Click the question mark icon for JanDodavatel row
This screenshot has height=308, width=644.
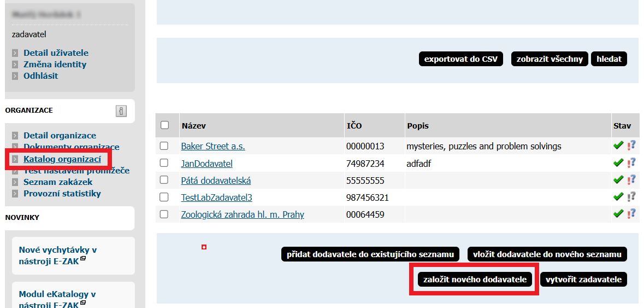point(631,163)
